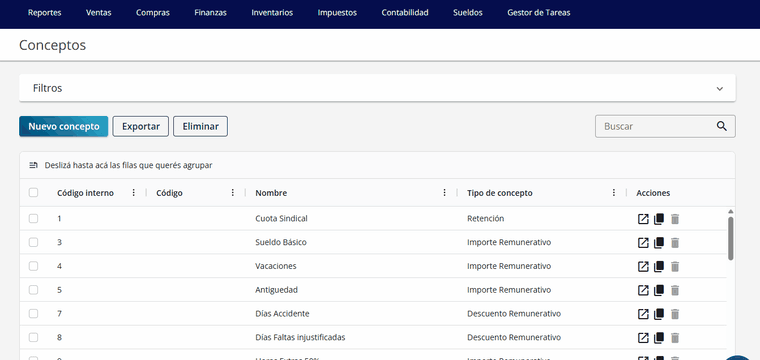Open the Cuota Sindical concept in edit view

(643, 219)
